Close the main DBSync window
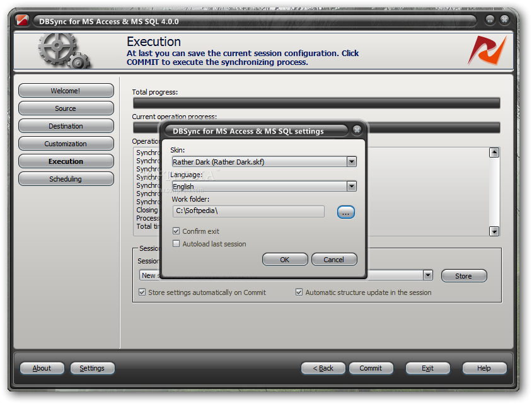Viewport: 532px width, 404px height. 504,20
